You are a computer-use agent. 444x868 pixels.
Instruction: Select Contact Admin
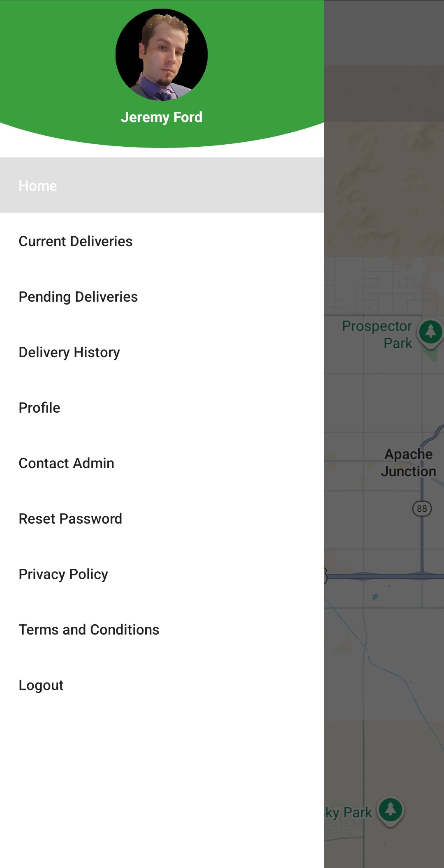pos(66,463)
